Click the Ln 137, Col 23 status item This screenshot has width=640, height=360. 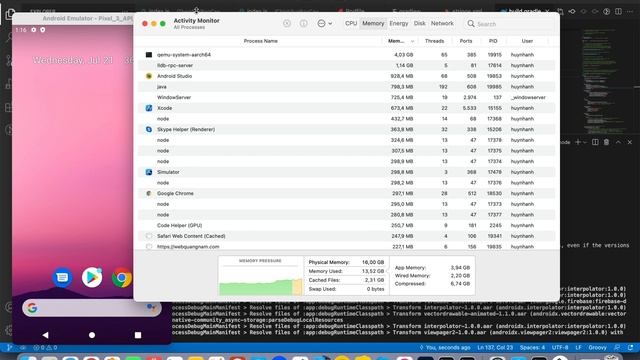point(495,348)
